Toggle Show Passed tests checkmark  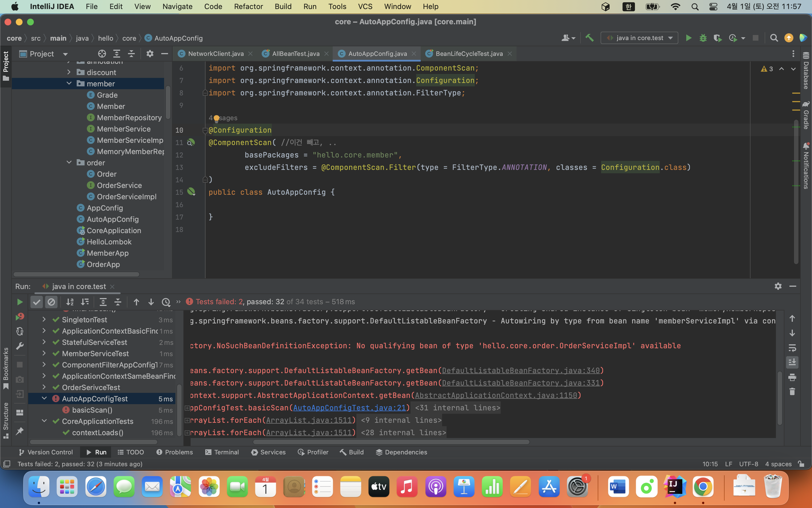37,302
